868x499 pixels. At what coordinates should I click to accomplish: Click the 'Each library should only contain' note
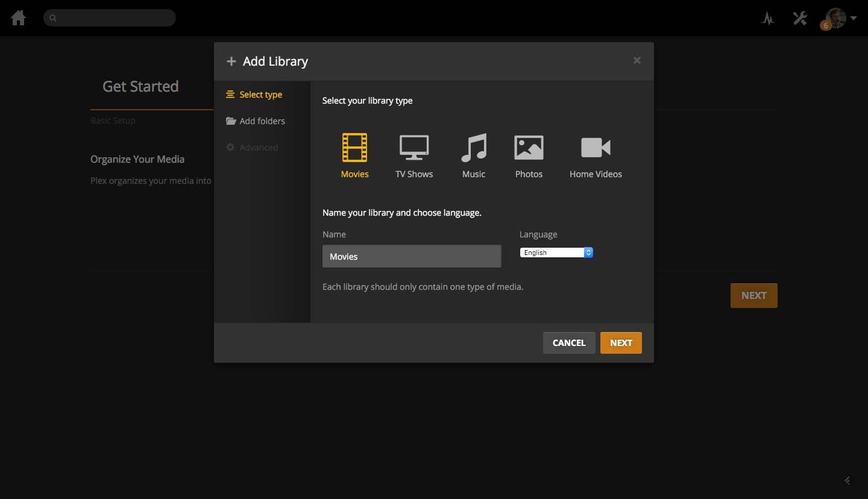[x=423, y=287]
